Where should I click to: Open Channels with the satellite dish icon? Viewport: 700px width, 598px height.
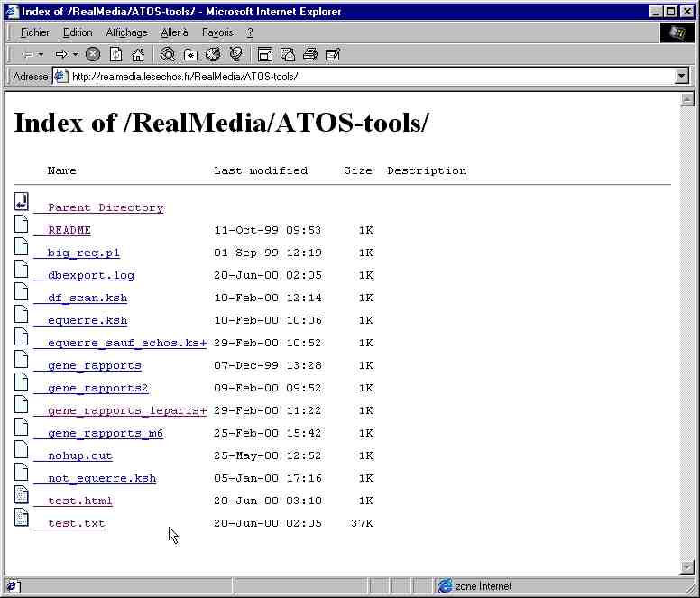coord(235,54)
